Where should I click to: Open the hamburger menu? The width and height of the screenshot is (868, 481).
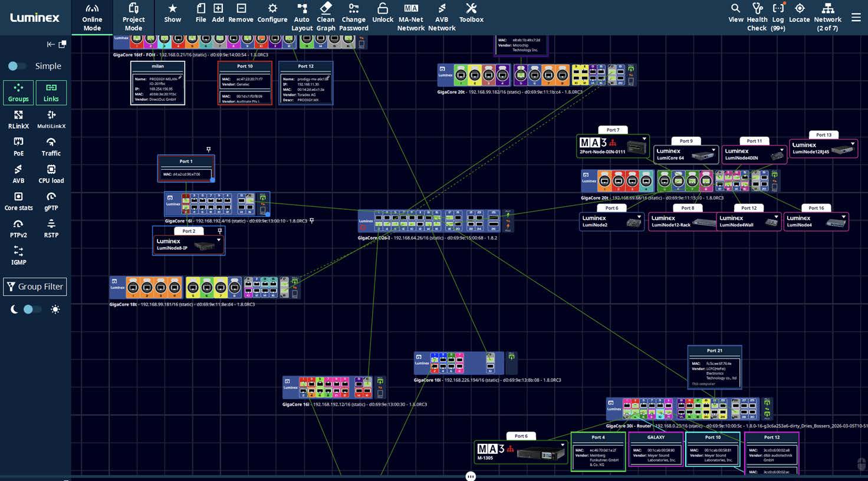click(856, 18)
